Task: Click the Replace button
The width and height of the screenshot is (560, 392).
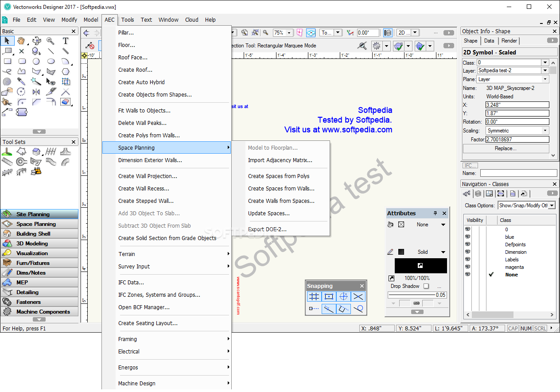Action: tap(506, 148)
